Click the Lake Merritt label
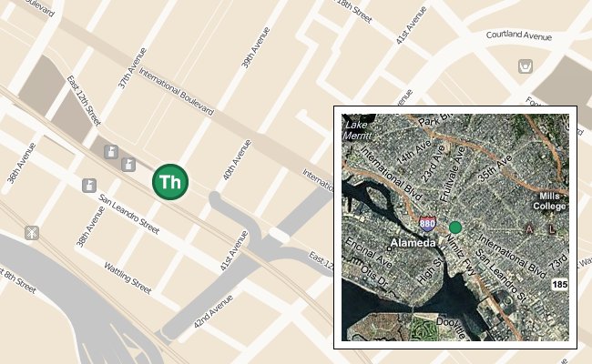This screenshot has width=592, height=364. pos(357,130)
